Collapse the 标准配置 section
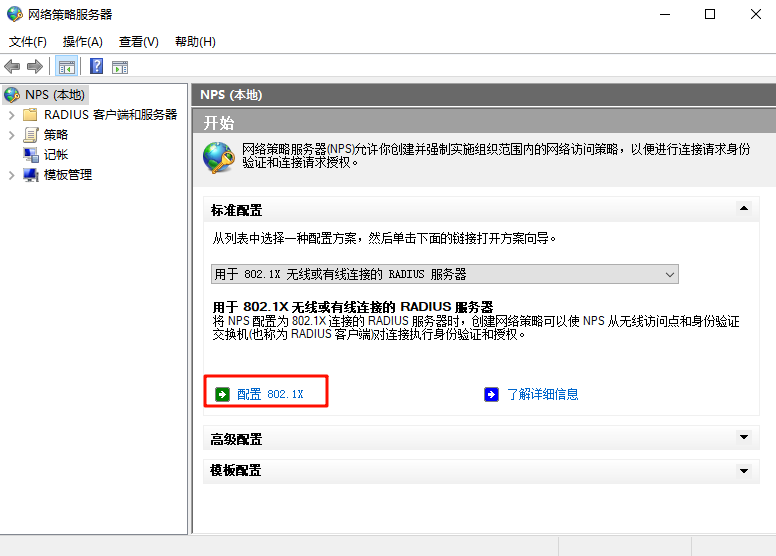776x556 pixels. click(742, 209)
